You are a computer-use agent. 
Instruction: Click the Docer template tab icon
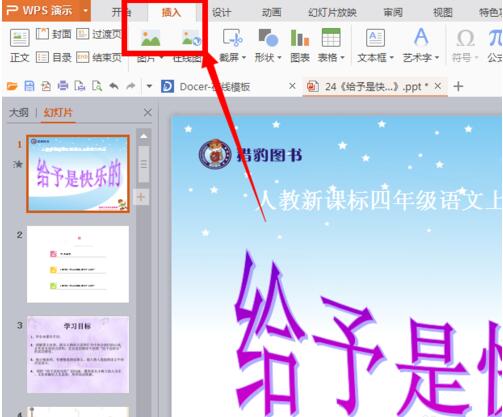(167, 87)
